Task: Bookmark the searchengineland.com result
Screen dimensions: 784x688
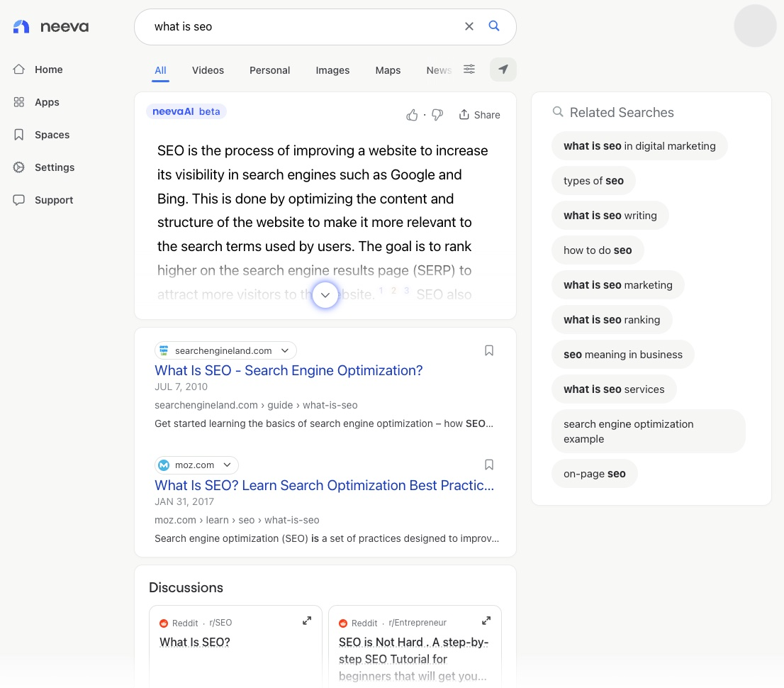Action: pos(489,350)
